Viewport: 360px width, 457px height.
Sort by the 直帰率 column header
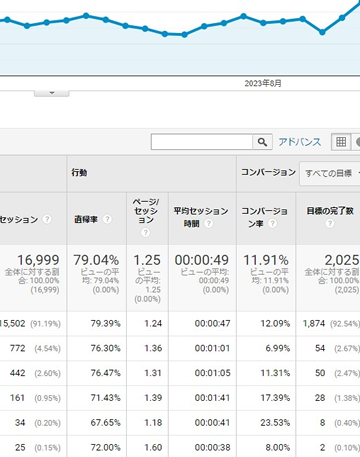[x=86, y=219]
